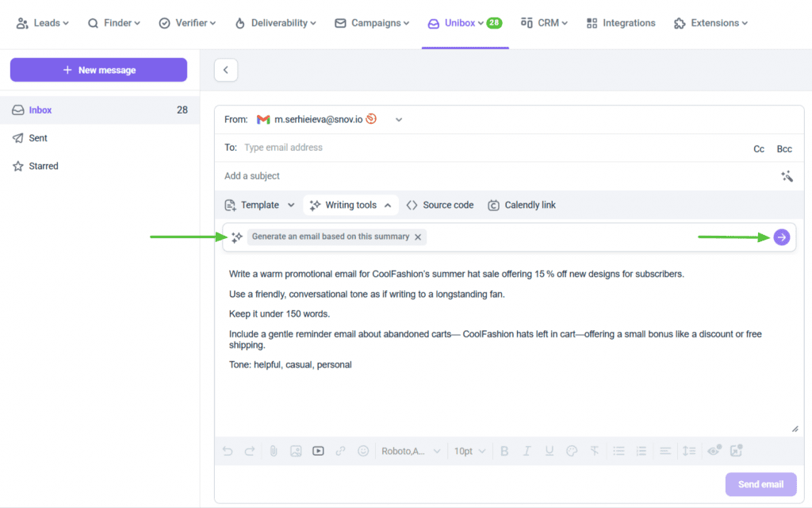This screenshot has width=812, height=508.
Task: Switch to the Source code tab
Action: pyautogui.click(x=440, y=204)
